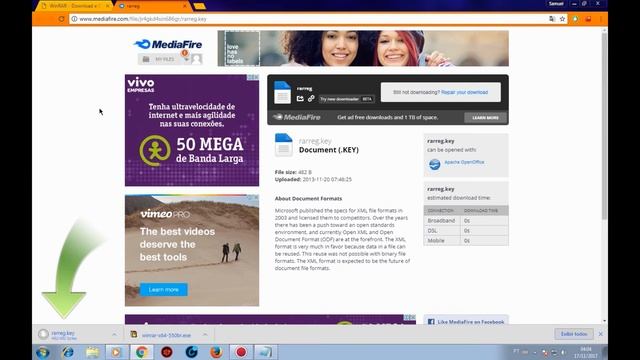Viewport: 640px width, 360px height.
Task: Open the top banner ad with two women
Action: [363, 48]
